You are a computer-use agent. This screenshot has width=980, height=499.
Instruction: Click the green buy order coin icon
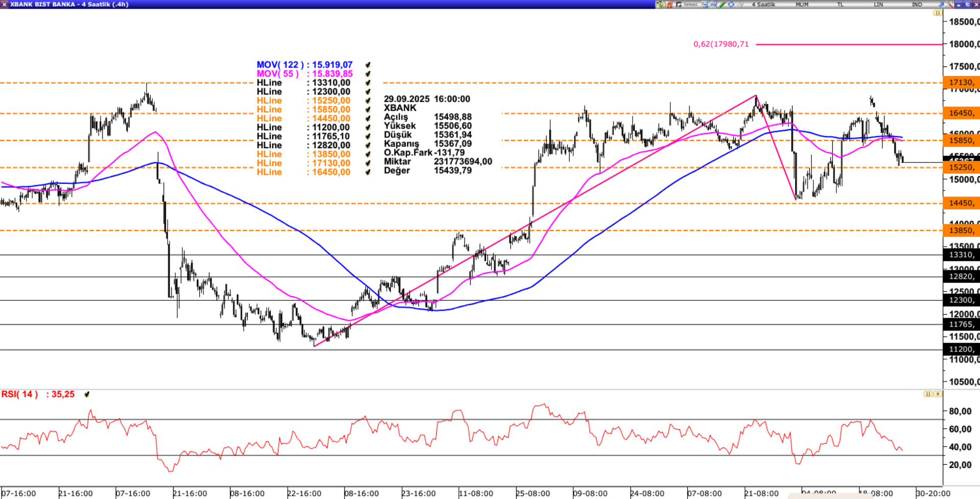click(x=660, y=5)
